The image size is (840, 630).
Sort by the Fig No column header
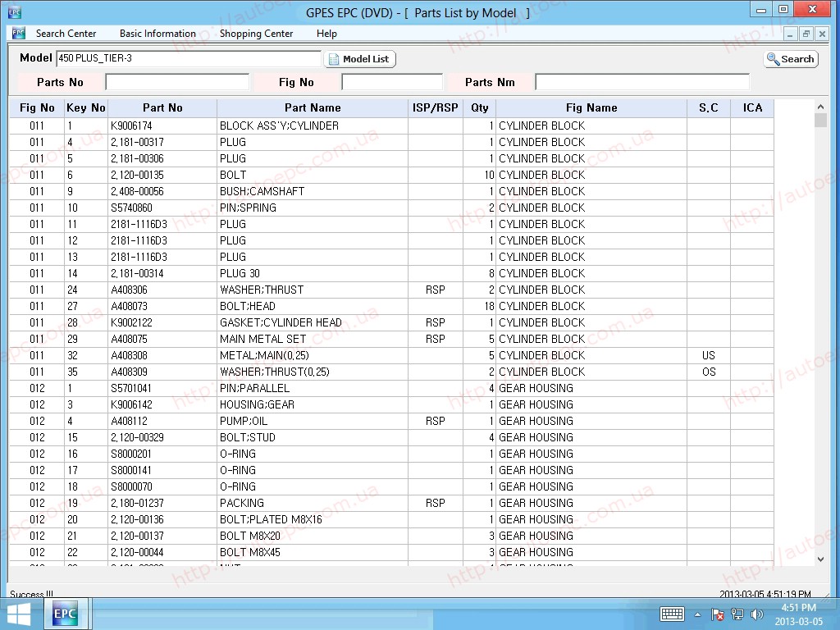37,107
